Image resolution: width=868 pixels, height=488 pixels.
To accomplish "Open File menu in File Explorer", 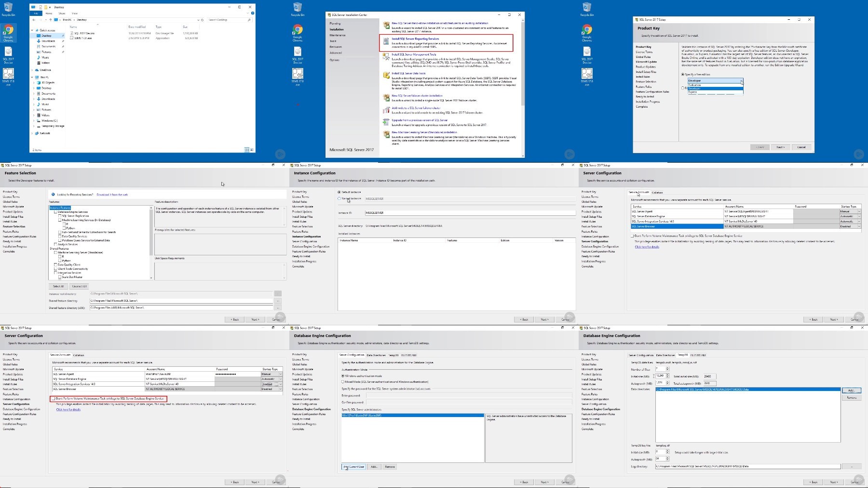I will click(x=36, y=13).
